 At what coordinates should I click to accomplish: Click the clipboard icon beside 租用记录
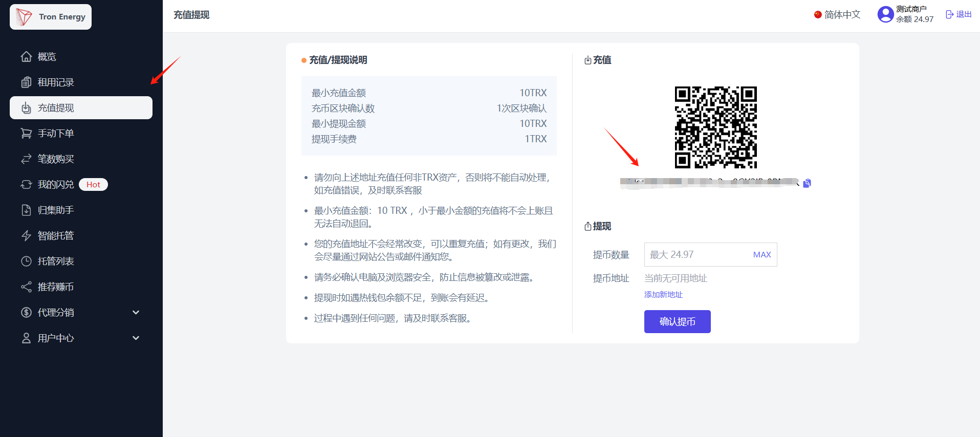[26, 82]
